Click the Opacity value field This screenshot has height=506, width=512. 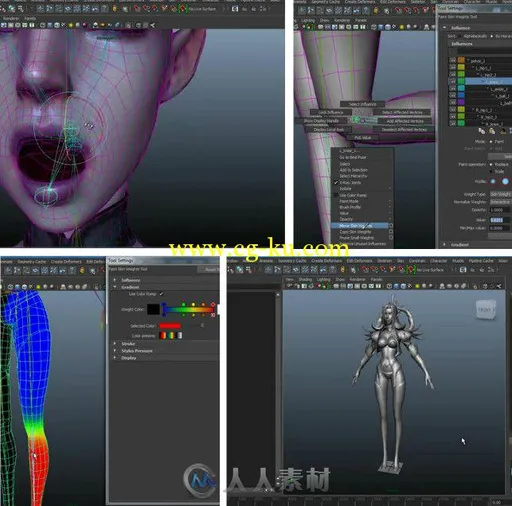(499, 210)
